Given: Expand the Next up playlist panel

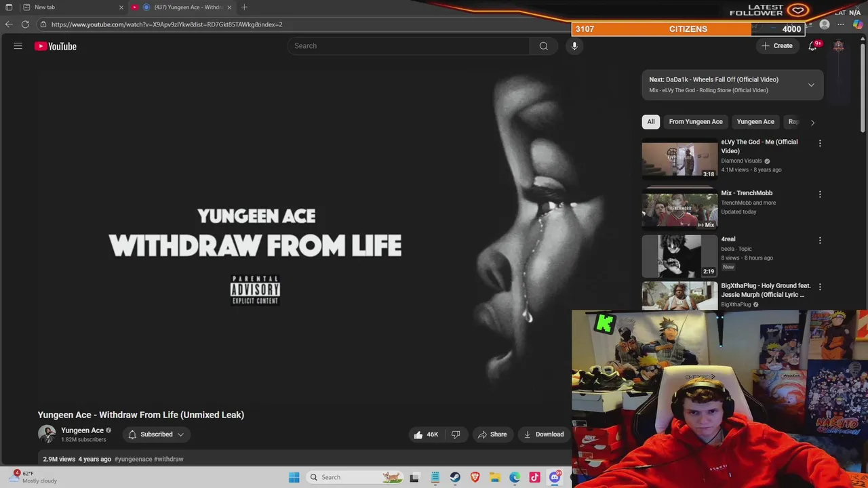Looking at the screenshot, I should pyautogui.click(x=811, y=85).
